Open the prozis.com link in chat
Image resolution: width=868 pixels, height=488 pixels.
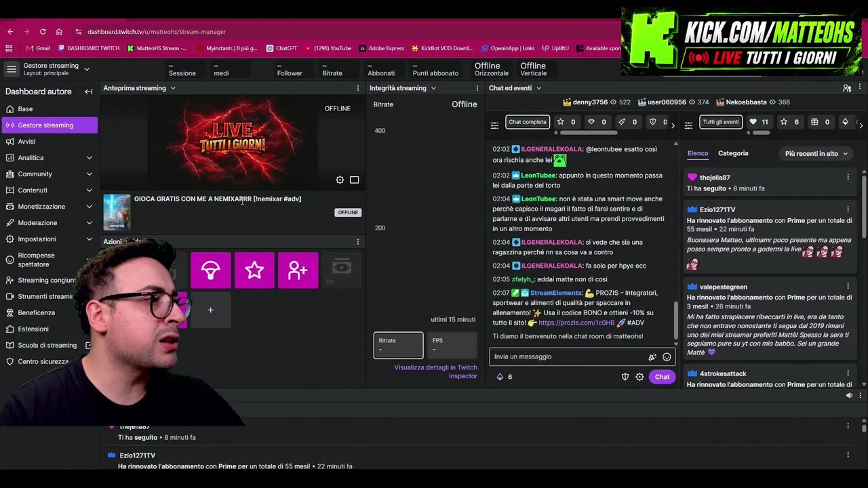point(576,323)
